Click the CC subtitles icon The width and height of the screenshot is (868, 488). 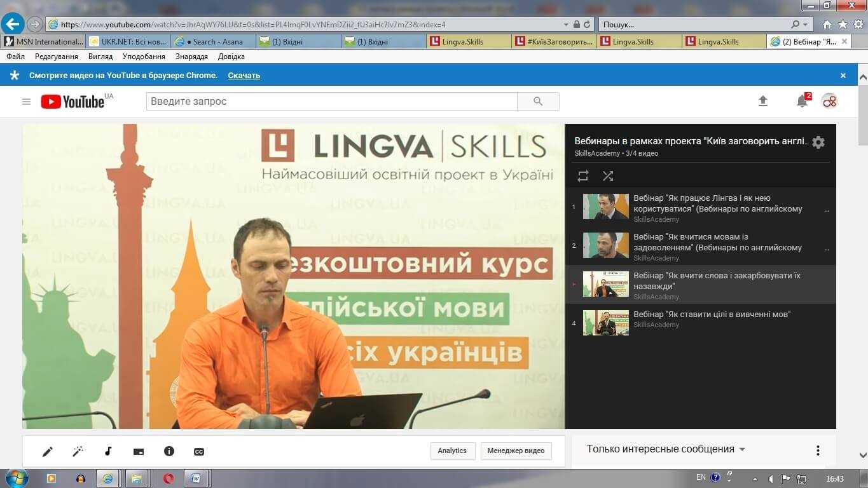(199, 452)
